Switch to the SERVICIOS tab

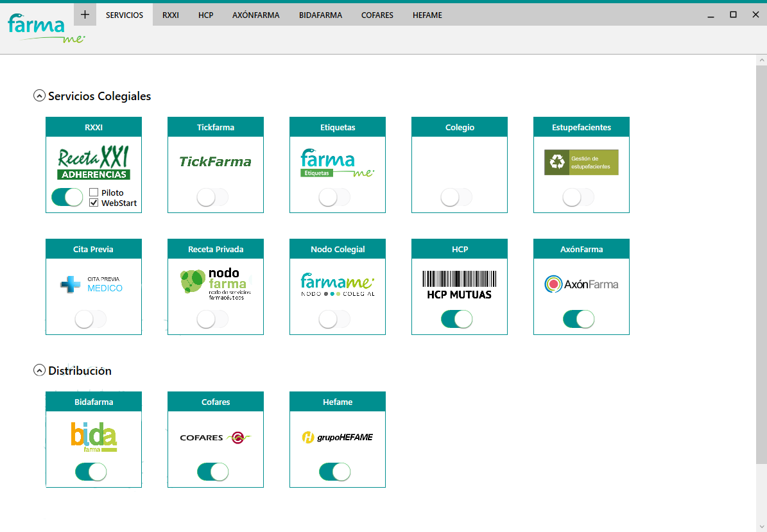pos(125,15)
